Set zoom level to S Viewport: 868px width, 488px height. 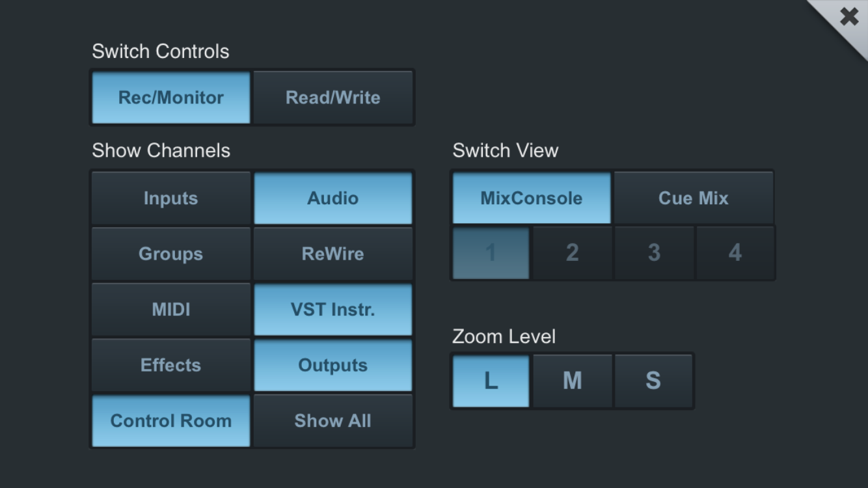tap(653, 381)
